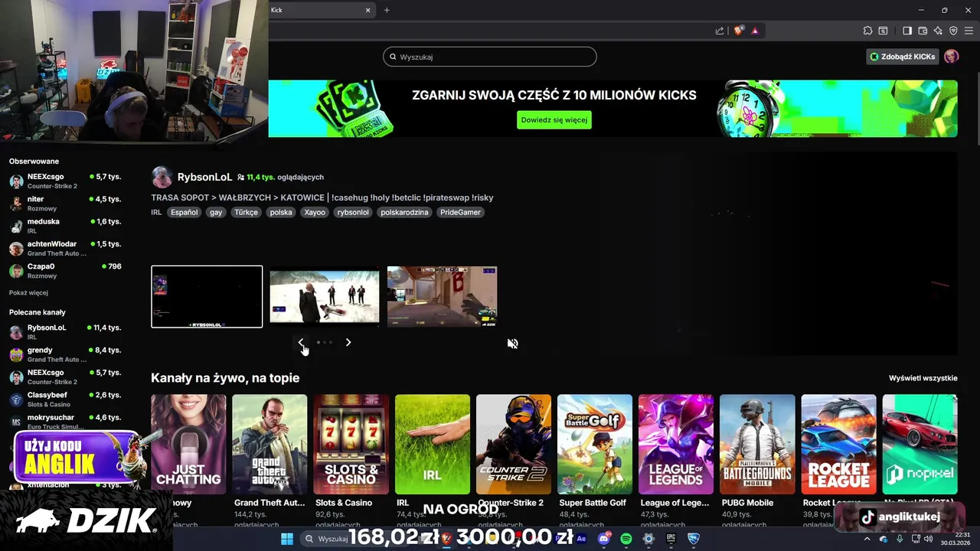The image size is (980, 551).
Task: Open a new browser tab
Action: (x=387, y=10)
